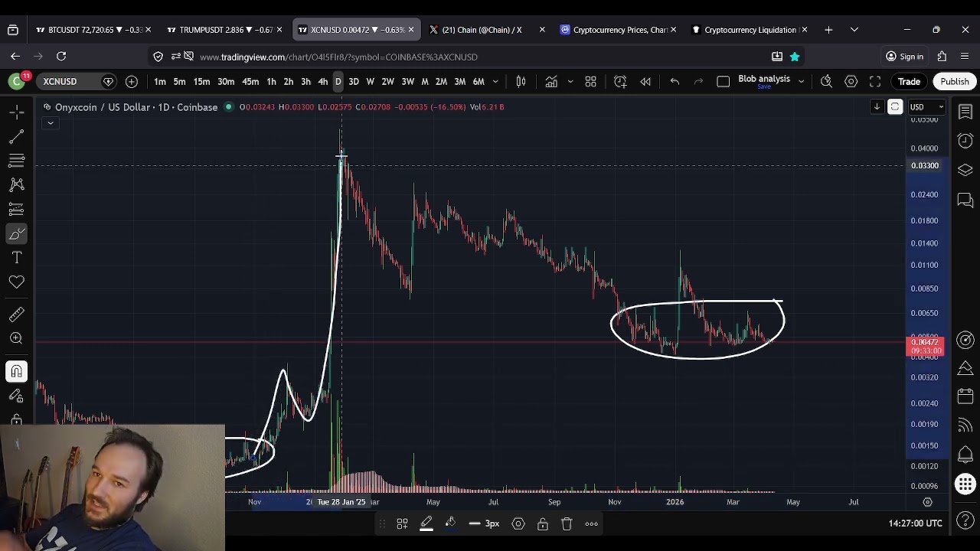The image size is (980, 551).
Task: Toggle stay in drawing mode pencil-lock
Action: coord(16,396)
